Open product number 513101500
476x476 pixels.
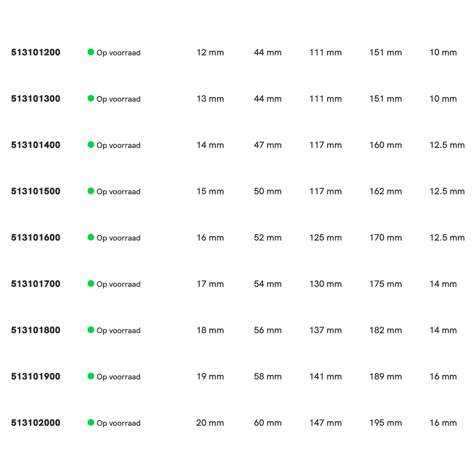click(36, 191)
